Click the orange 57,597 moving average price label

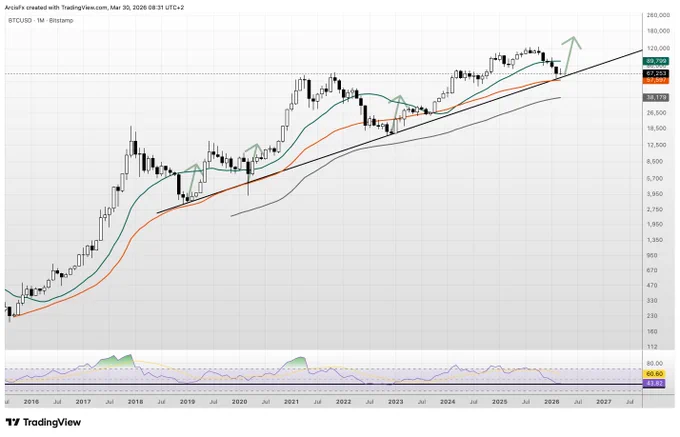(656, 81)
